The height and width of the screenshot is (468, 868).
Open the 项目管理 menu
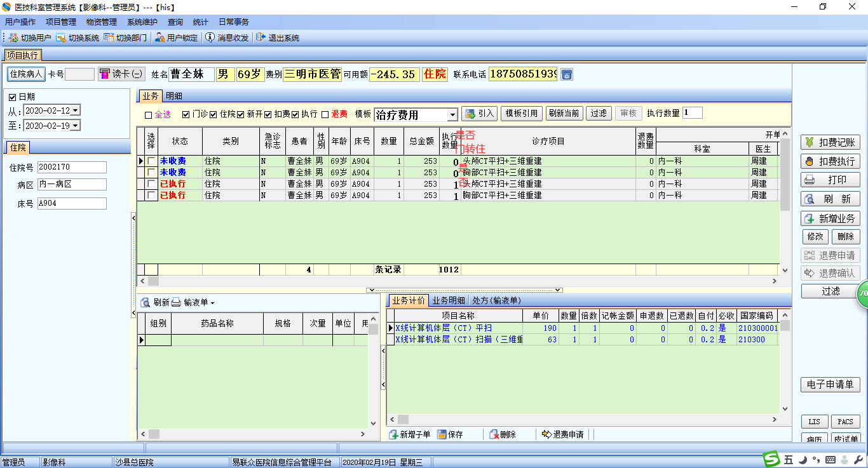(x=61, y=22)
